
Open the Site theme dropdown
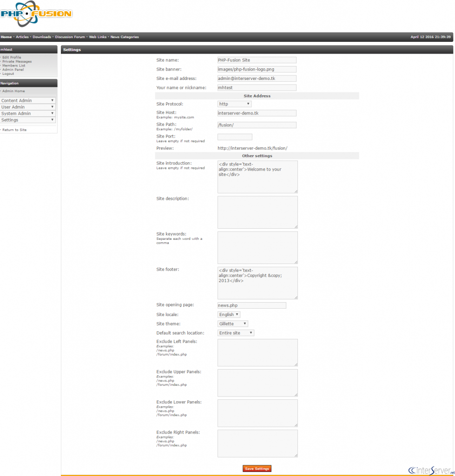tap(233, 324)
